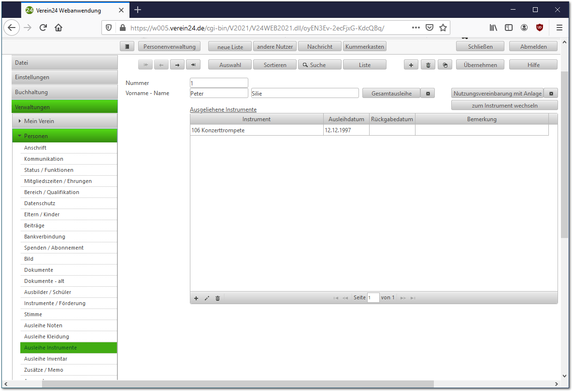The width and height of the screenshot is (573, 392).
Task: Open settings gear next to Gesamtausleihe
Action: [428, 94]
